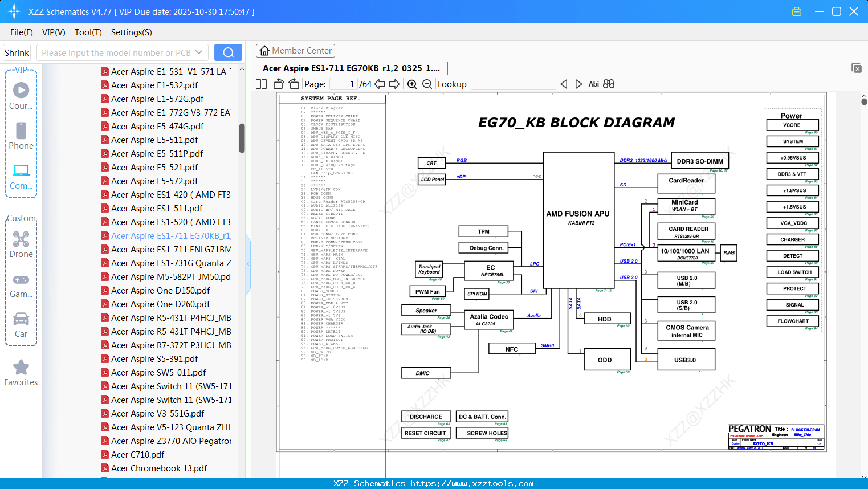Go to next page with right arrow

[x=394, y=84]
